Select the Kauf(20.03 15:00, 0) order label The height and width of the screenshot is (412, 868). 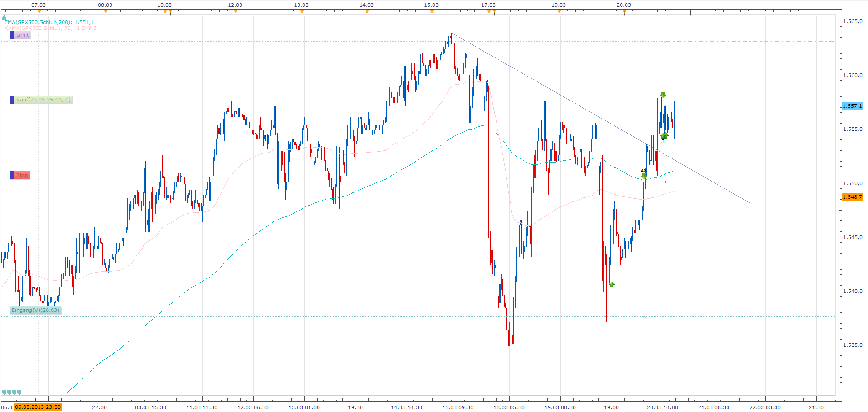click(x=43, y=100)
